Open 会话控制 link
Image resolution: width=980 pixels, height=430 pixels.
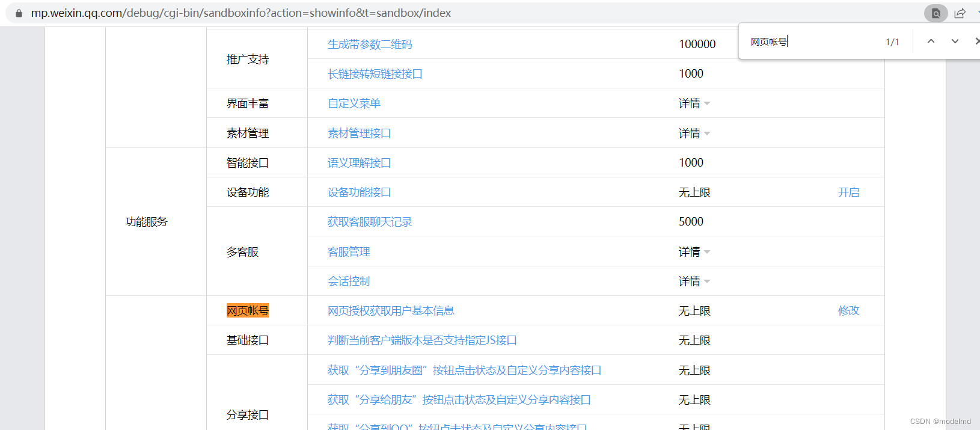point(349,281)
